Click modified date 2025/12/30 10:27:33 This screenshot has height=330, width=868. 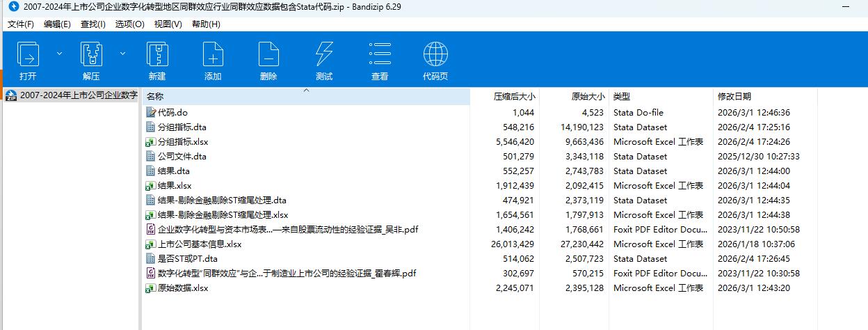tap(759, 156)
